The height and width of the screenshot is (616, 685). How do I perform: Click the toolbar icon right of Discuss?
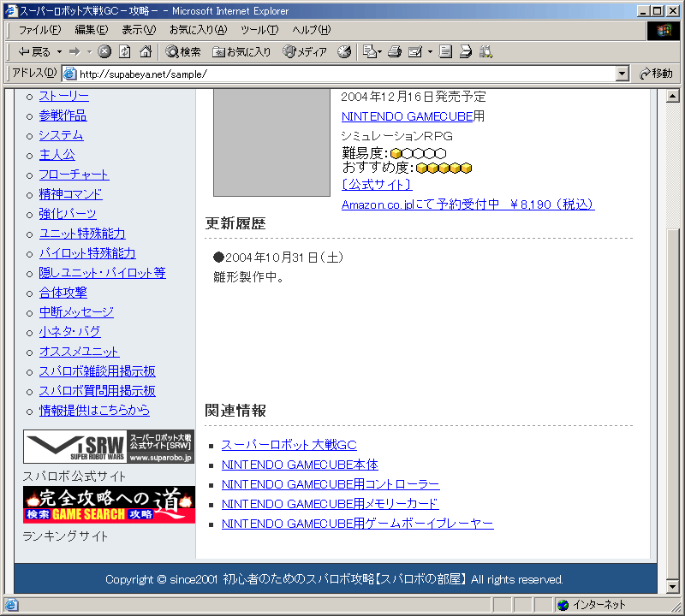pyautogui.click(x=466, y=52)
